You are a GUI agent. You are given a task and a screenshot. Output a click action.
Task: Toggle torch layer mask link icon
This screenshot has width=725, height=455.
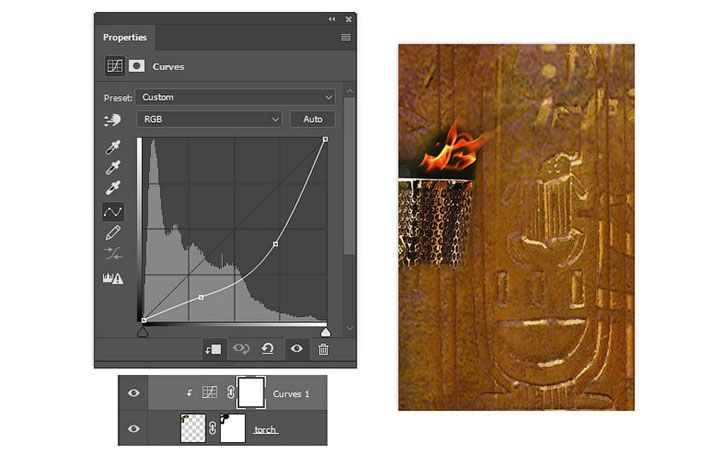(213, 428)
